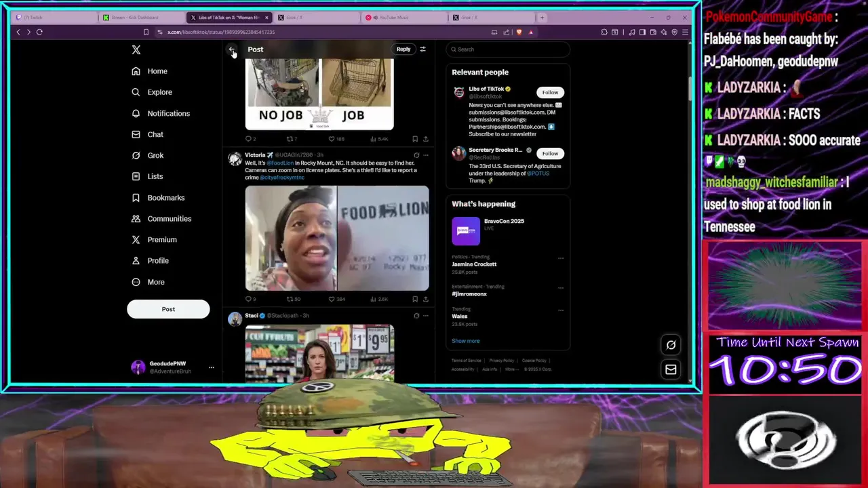Image resolution: width=868 pixels, height=488 pixels.
Task: Open Bookmarks in the sidebar
Action: (x=158, y=197)
